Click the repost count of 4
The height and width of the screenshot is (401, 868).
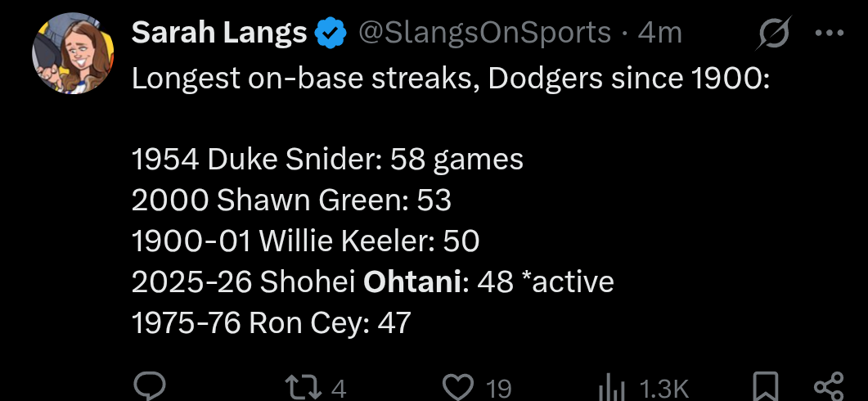click(339, 388)
